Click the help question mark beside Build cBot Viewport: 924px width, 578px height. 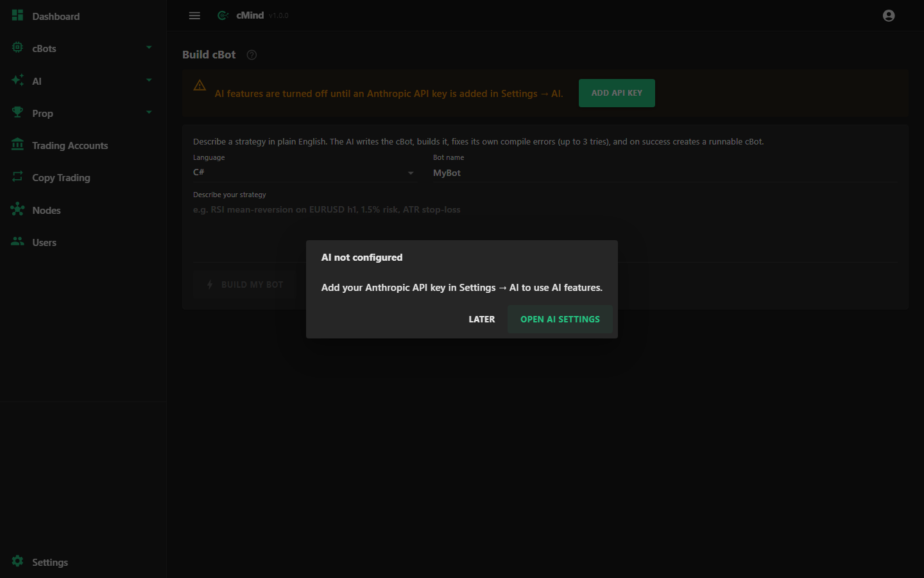tap(252, 55)
